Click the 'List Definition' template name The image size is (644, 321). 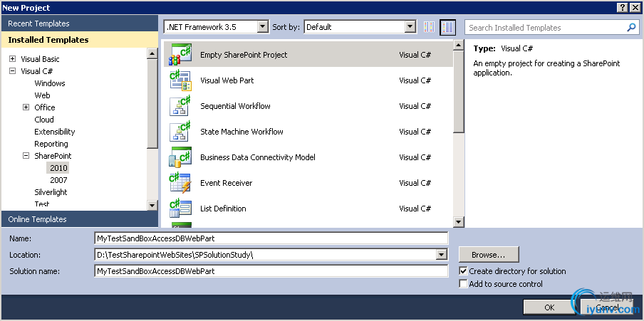223,209
